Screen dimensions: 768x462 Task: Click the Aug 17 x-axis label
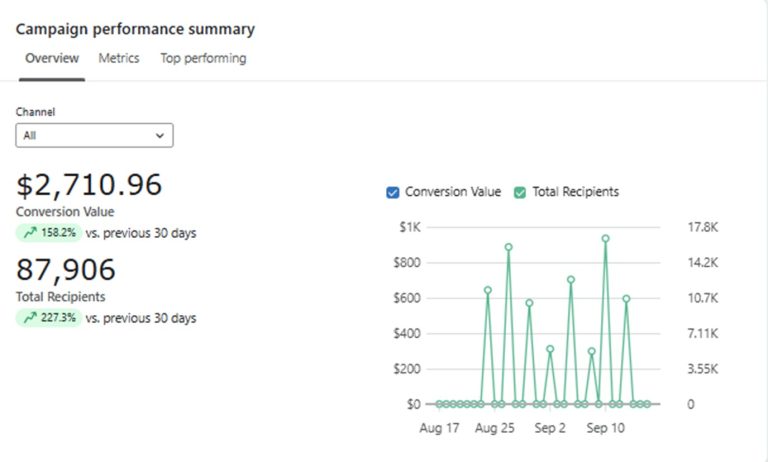point(438,428)
